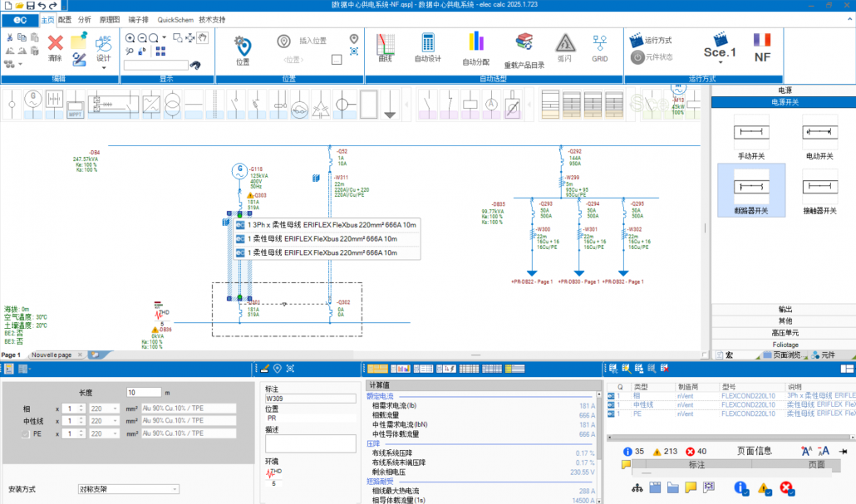Screen dimensions: 856x504
Task: Expand the Sce.1 scenario dropdown
Action: pos(720,65)
